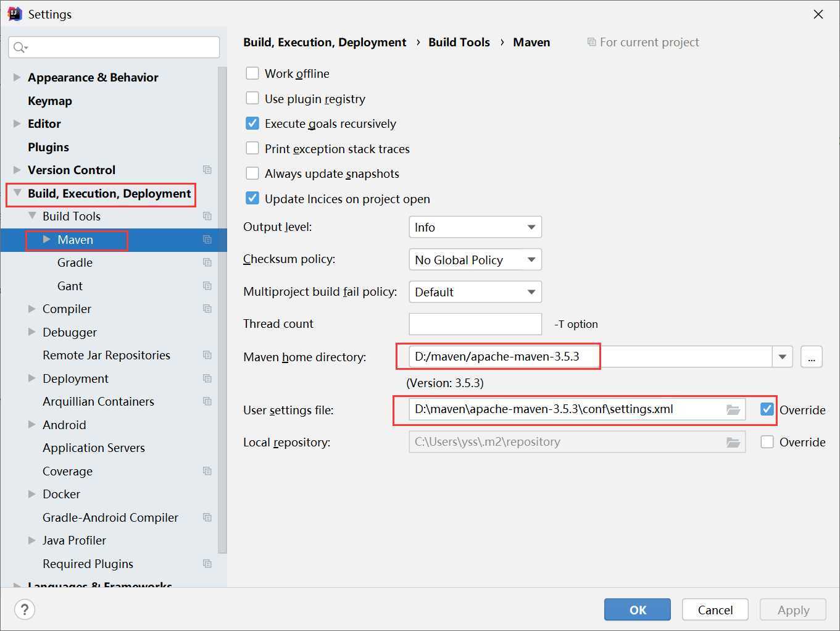Expand the Java Profiler node

coord(32,540)
